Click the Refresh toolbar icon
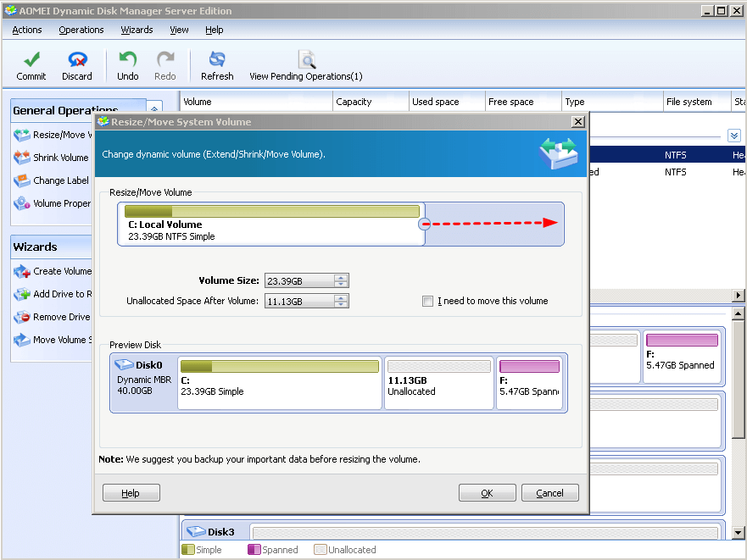Screen dimensions: 747x560 click(217, 59)
